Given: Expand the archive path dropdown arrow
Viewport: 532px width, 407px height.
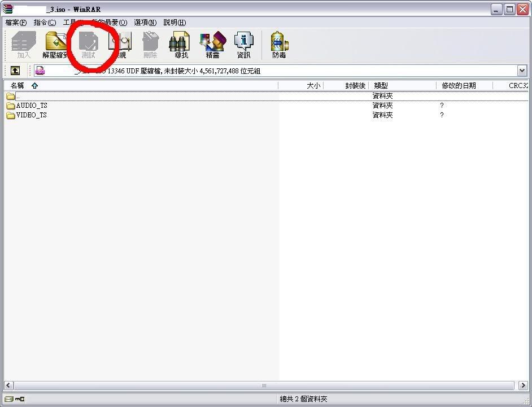Looking at the screenshot, I should pos(522,71).
